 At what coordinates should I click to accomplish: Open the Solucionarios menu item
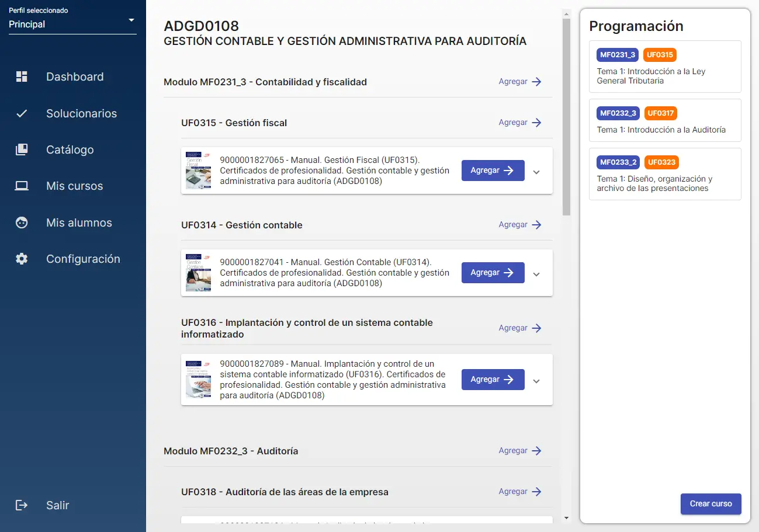point(81,113)
